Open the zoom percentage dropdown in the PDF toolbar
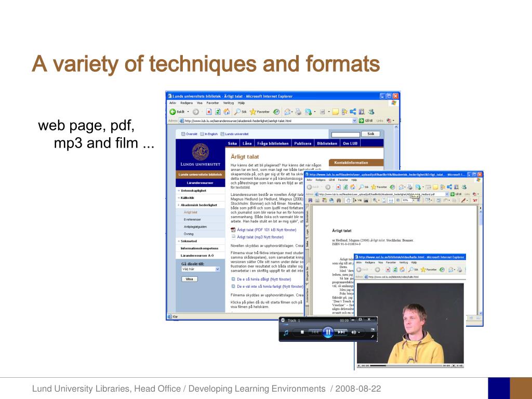532x399 pixels. point(413,201)
